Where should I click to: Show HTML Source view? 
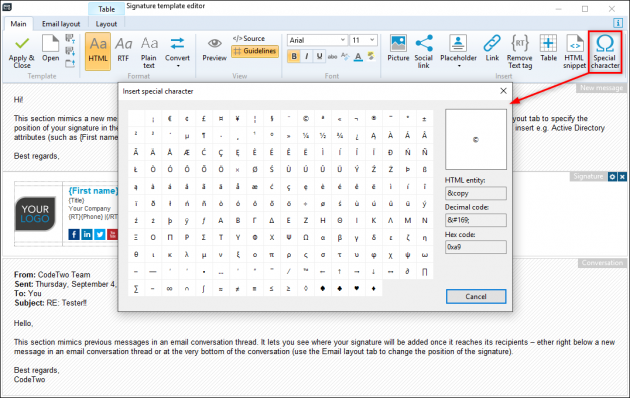click(249, 39)
